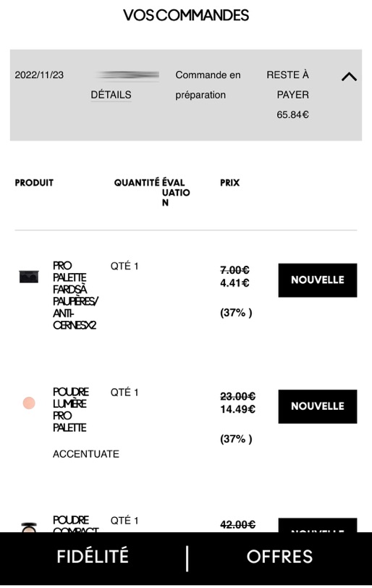Tap the Poudre Lumière peach swatch image
Viewport: 372px width, 588px height.
tap(29, 403)
